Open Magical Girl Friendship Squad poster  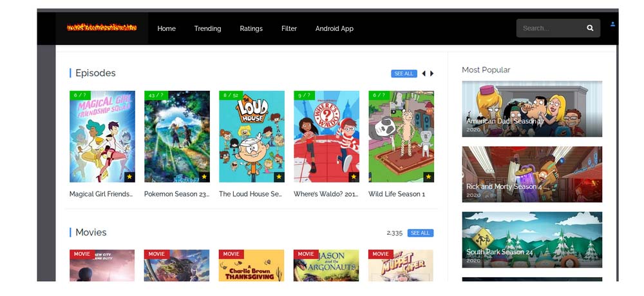pos(102,137)
